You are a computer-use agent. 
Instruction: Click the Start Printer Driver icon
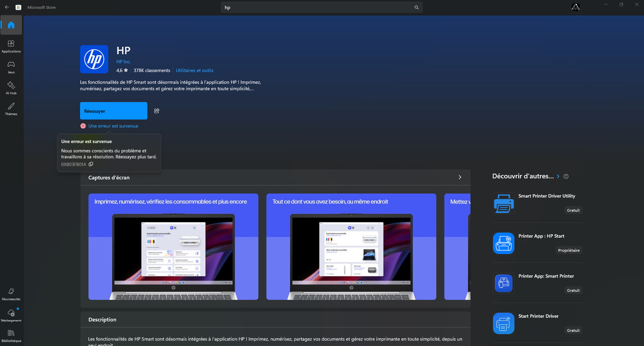(504, 323)
